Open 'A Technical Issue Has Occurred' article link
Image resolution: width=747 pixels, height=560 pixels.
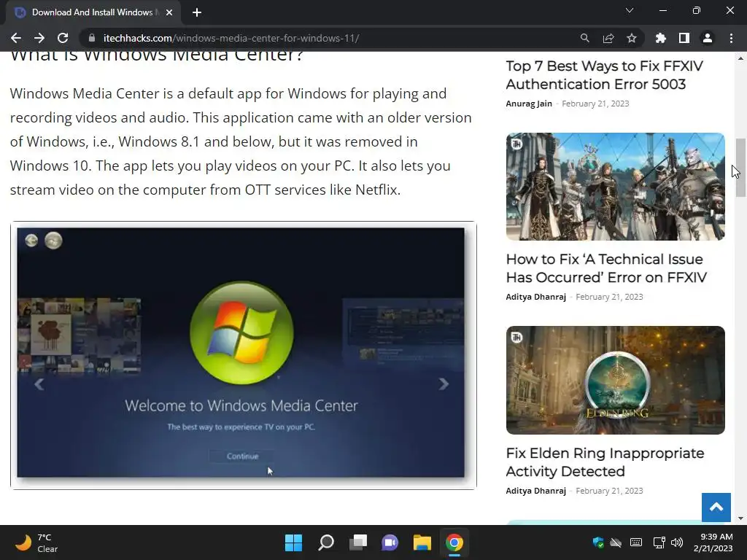pos(606,268)
